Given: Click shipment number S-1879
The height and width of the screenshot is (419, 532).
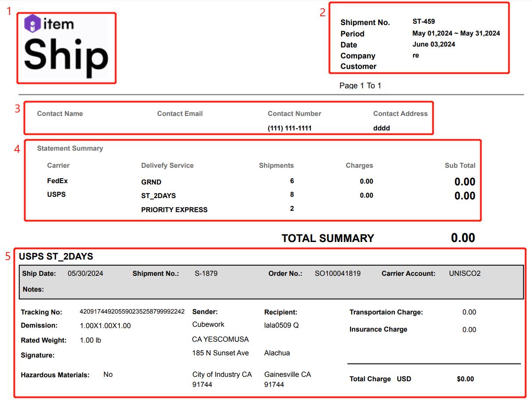Looking at the screenshot, I should (206, 274).
